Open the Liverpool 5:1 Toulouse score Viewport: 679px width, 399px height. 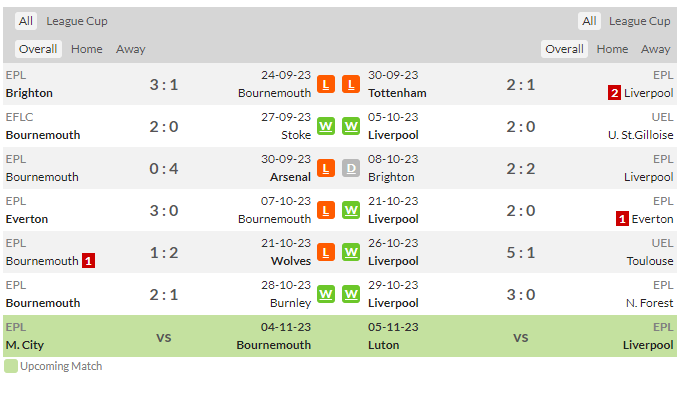click(x=521, y=253)
